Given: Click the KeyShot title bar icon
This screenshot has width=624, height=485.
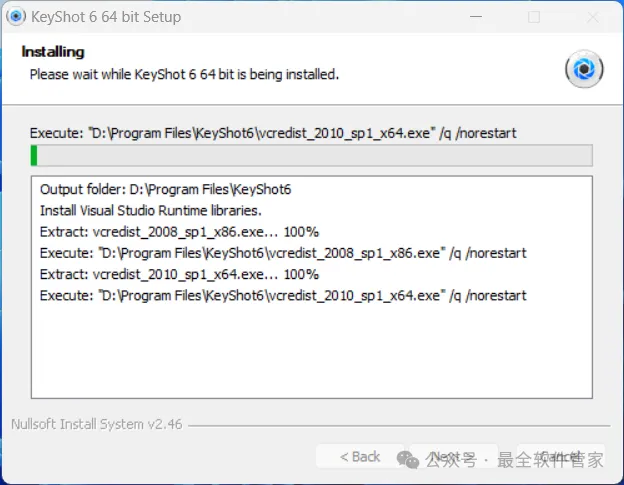Looking at the screenshot, I should click(x=15, y=17).
